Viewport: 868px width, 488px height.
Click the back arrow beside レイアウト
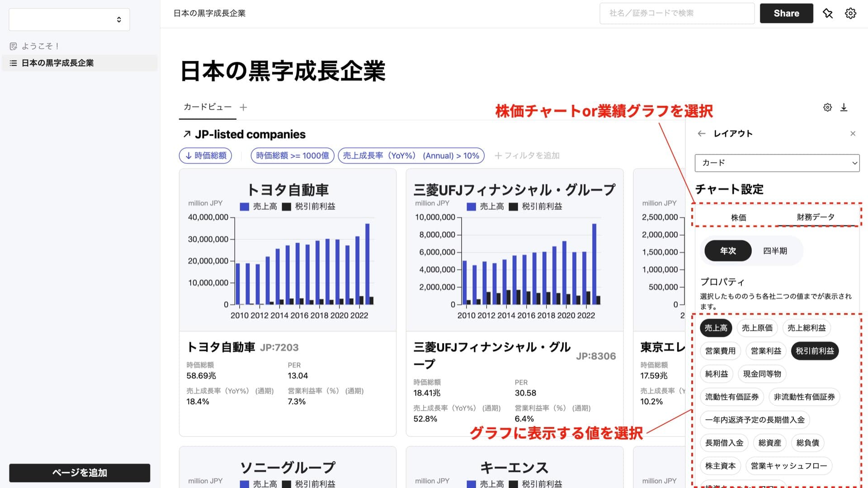[x=701, y=133]
